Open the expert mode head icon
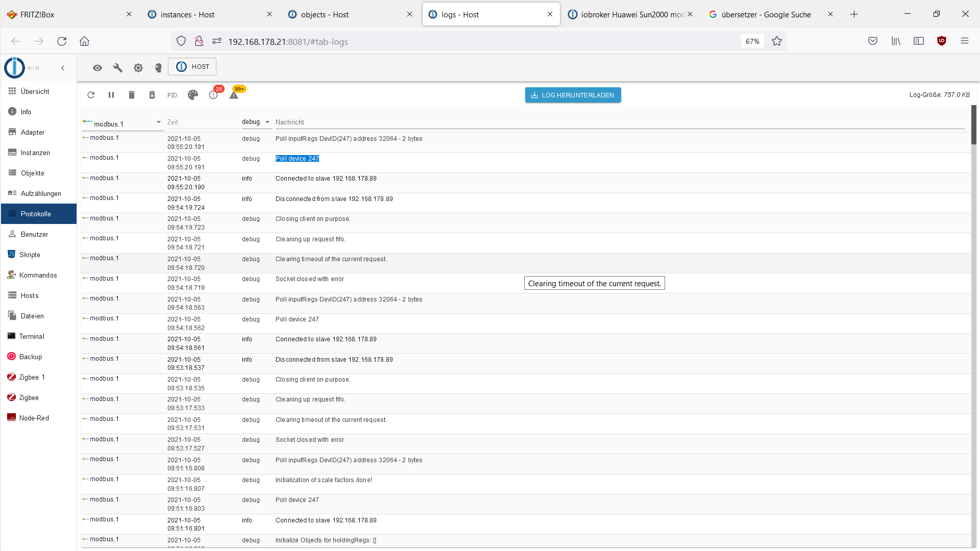980x551 pixels. (158, 68)
